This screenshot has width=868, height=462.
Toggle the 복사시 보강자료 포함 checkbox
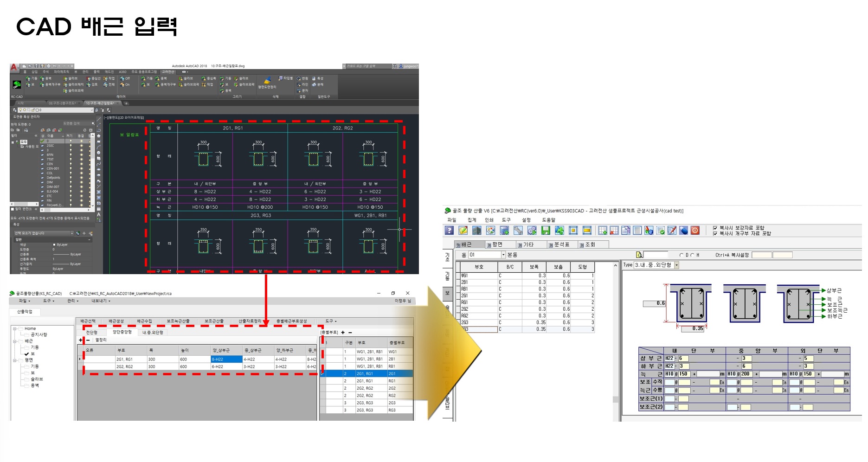pos(715,228)
